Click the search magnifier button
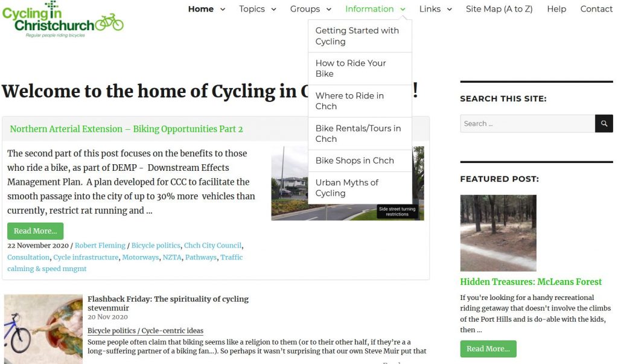This screenshot has height=364, width=618. (x=604, y=123)
